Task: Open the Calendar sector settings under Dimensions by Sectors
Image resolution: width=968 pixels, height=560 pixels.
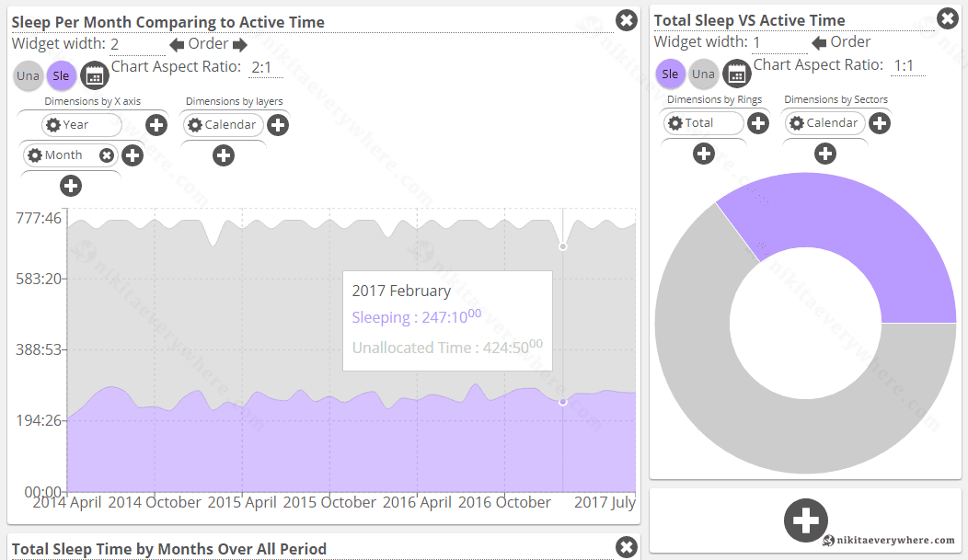Action: pyautogui.click(x=797, y=123)
